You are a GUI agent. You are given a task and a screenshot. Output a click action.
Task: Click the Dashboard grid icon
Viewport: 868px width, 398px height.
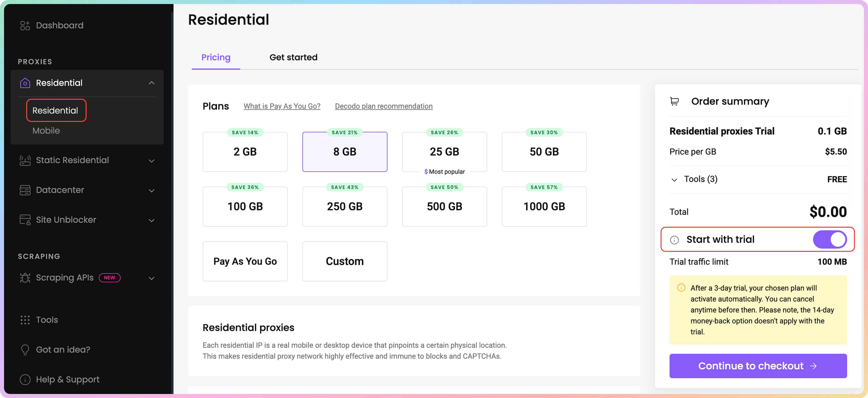(x=25, y=26)
